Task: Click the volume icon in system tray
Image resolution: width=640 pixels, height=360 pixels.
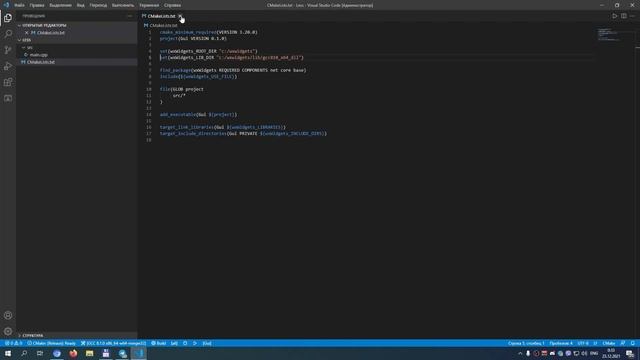Action: click(x=584, y=353)
